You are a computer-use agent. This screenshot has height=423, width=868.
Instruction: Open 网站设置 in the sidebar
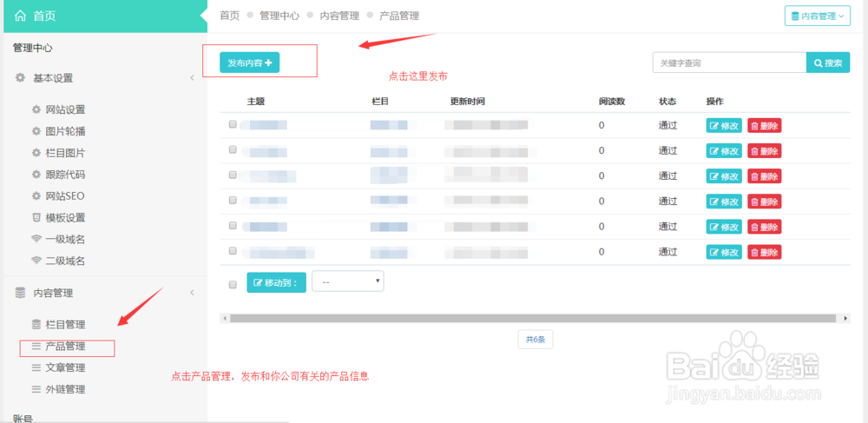(x=65, y=109)
